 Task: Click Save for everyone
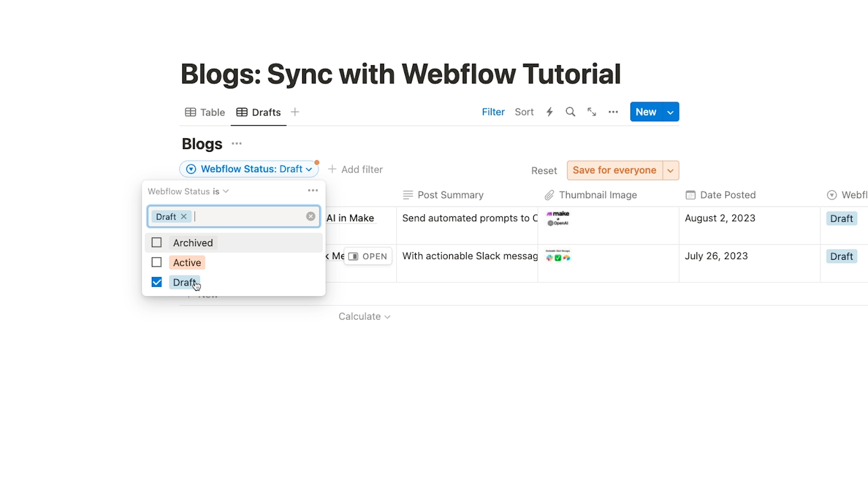[615, 170]
